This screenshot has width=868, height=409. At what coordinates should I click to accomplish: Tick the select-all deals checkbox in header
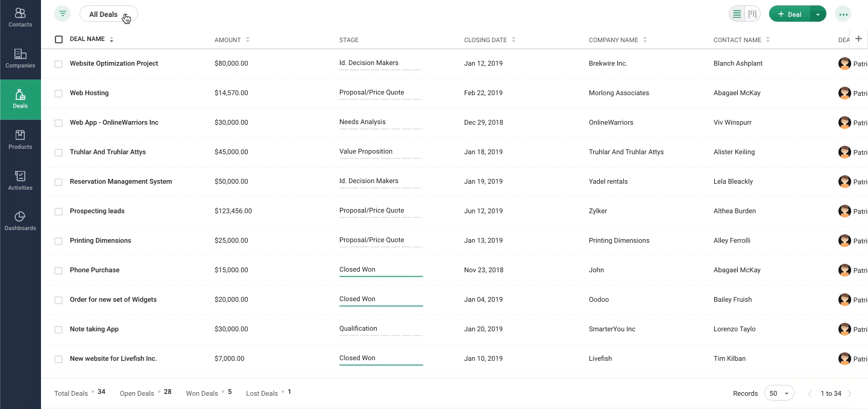coord(58,39)
